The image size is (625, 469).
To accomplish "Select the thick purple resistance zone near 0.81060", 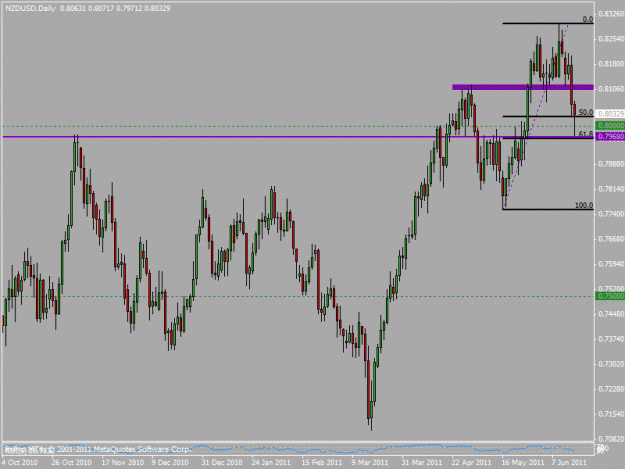I will [523, 87].
